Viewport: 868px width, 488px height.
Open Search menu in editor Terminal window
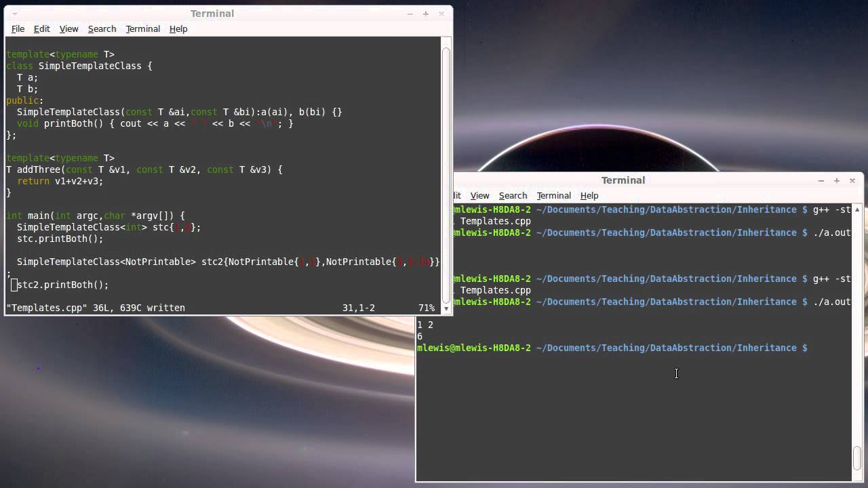[x=102, y=28]
